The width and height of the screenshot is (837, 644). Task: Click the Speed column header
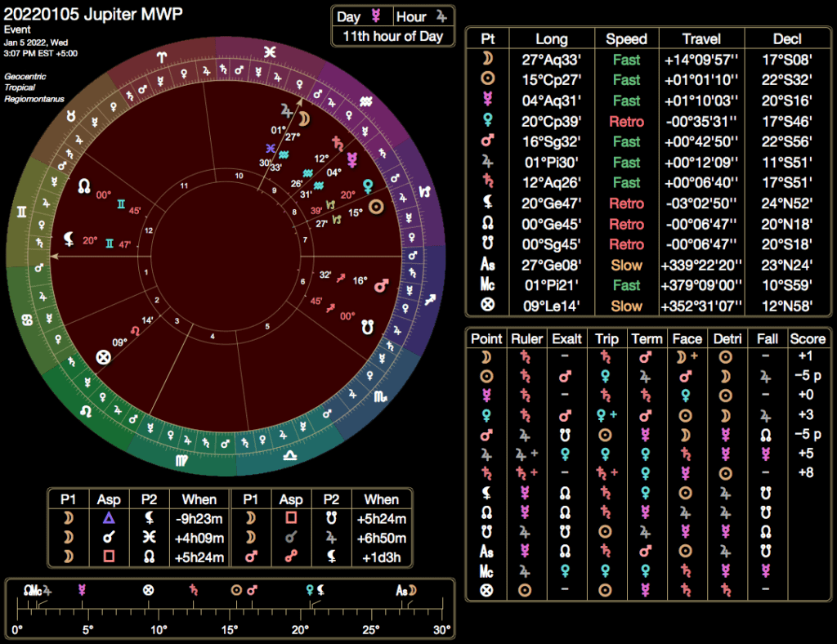click(626, 39)
